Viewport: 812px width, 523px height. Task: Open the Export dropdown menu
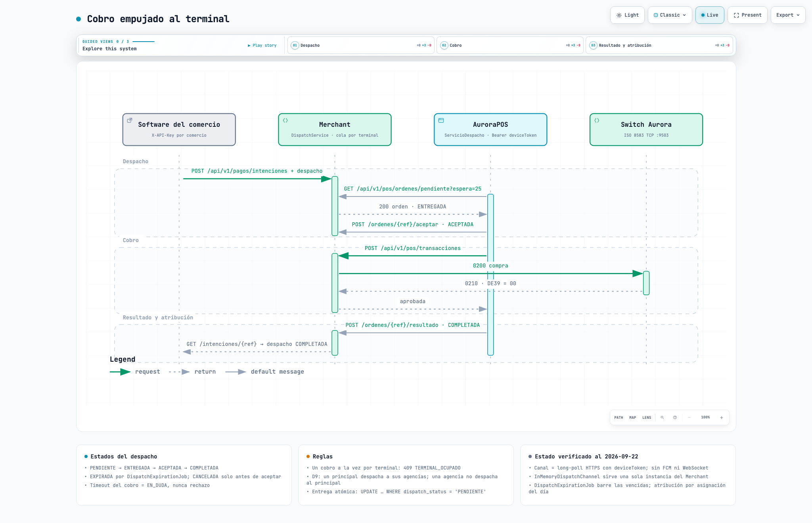(788, 15)
